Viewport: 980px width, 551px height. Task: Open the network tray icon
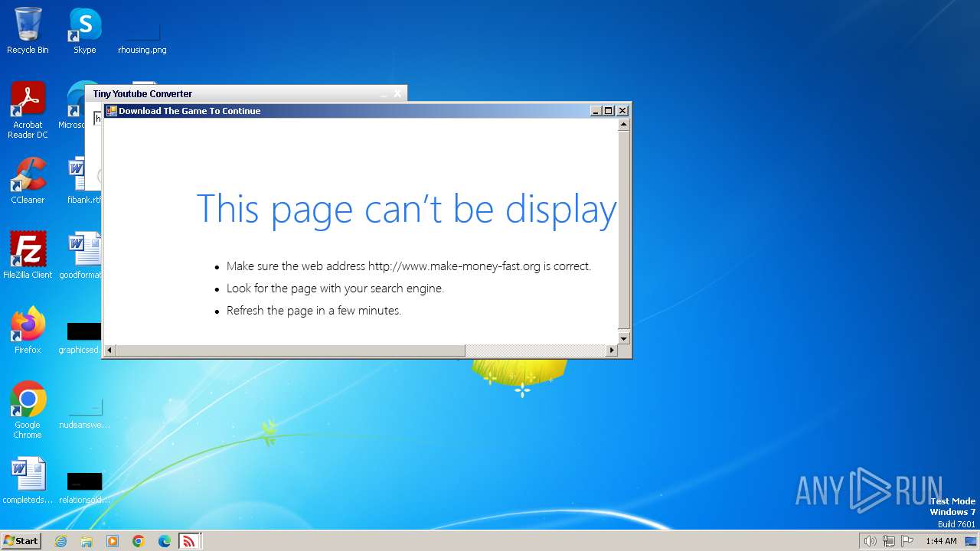pos(889,541)
